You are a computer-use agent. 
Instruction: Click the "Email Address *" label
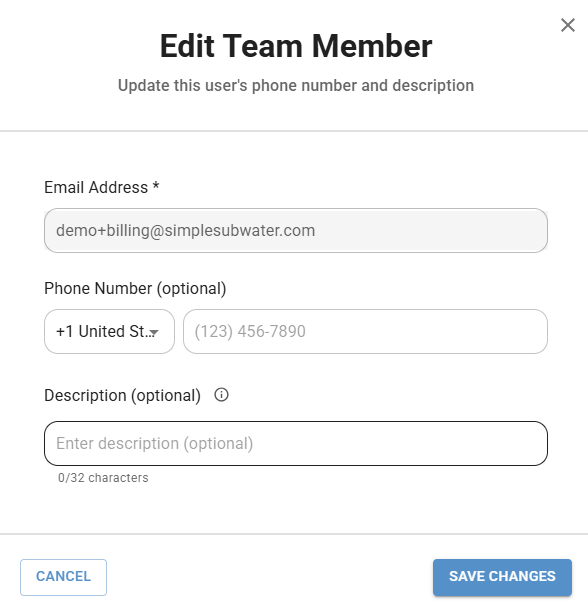click(102, 187)
